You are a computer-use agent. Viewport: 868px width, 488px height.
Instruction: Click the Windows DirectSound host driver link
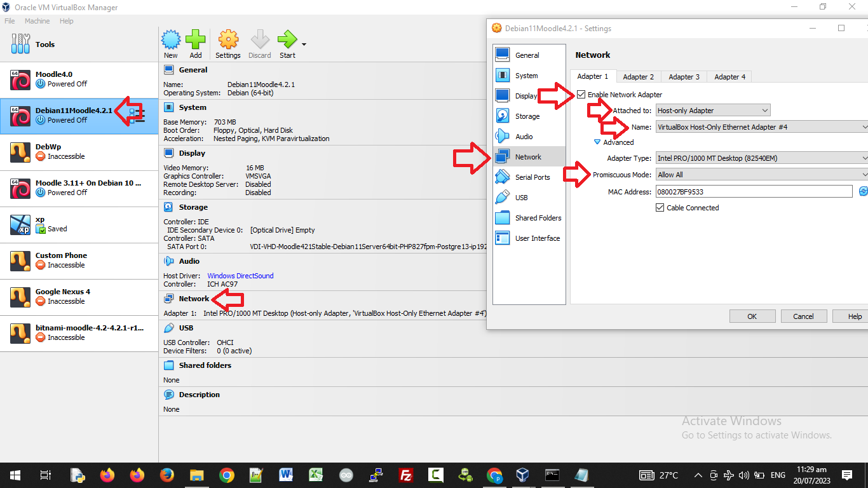tap(240, 276)
